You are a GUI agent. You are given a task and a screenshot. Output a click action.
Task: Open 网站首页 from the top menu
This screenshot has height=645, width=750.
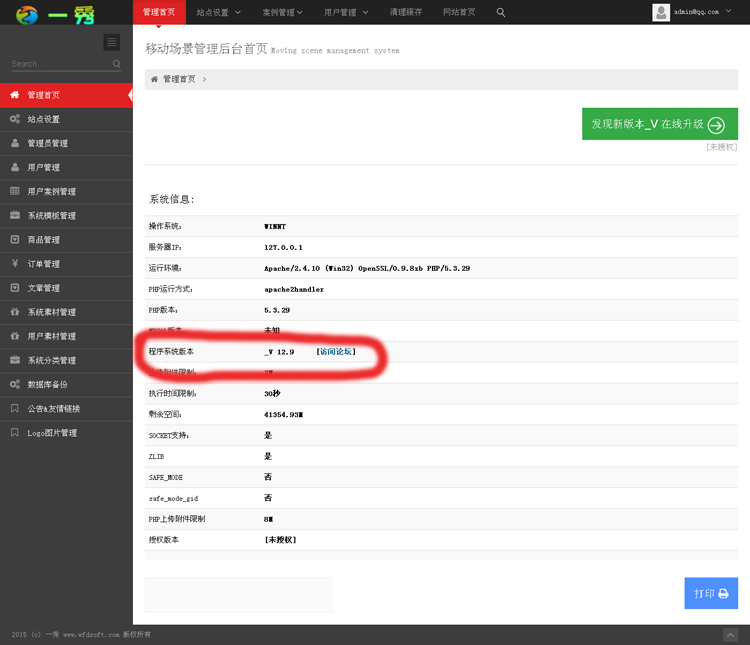pos(459,12)
